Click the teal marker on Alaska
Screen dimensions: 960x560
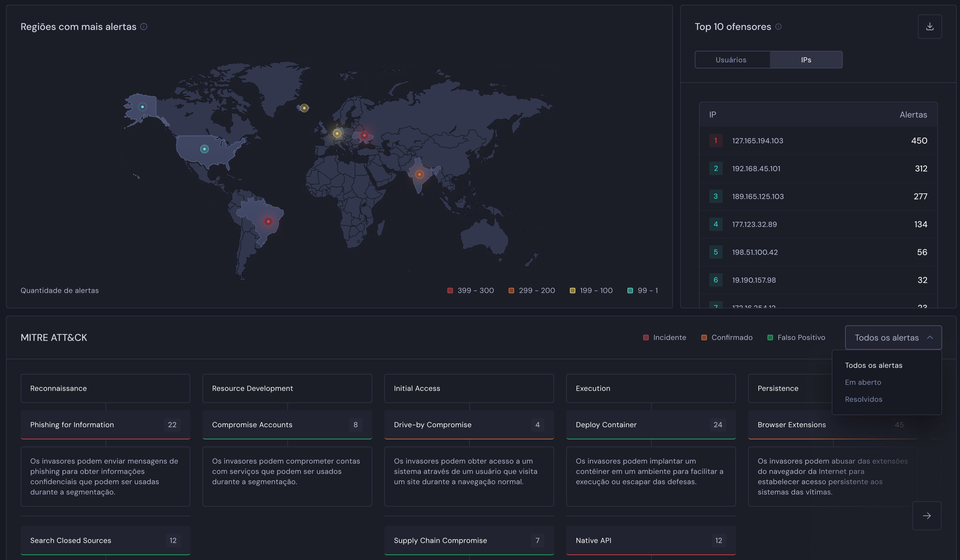point(142,107)
